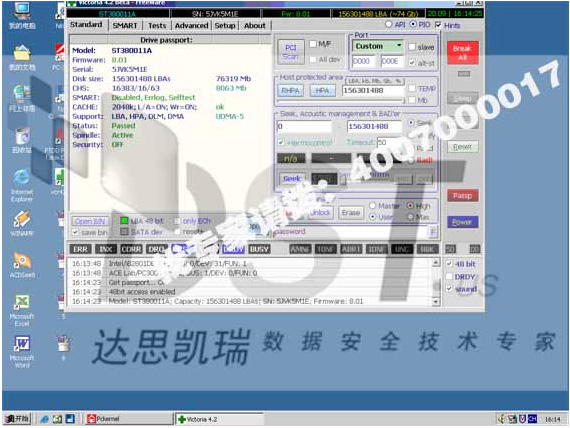The image size is (570, 428).
Task: Click the Erase button
Action: tap(351, 212)
